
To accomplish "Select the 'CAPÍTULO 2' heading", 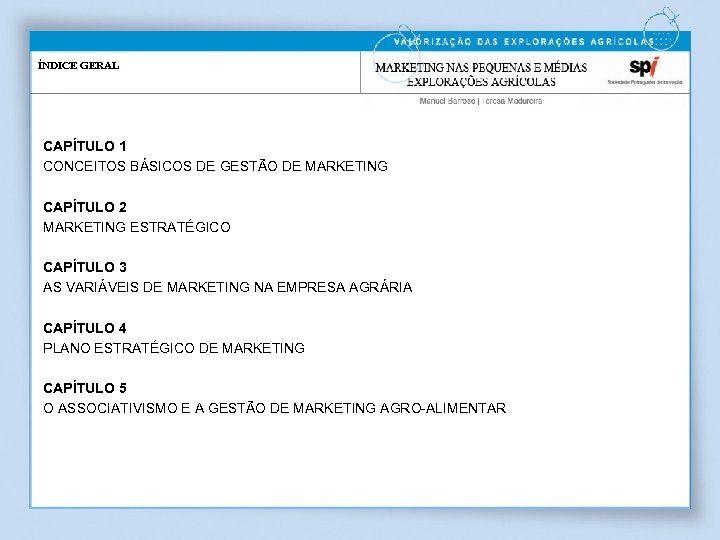I will 85,207.
